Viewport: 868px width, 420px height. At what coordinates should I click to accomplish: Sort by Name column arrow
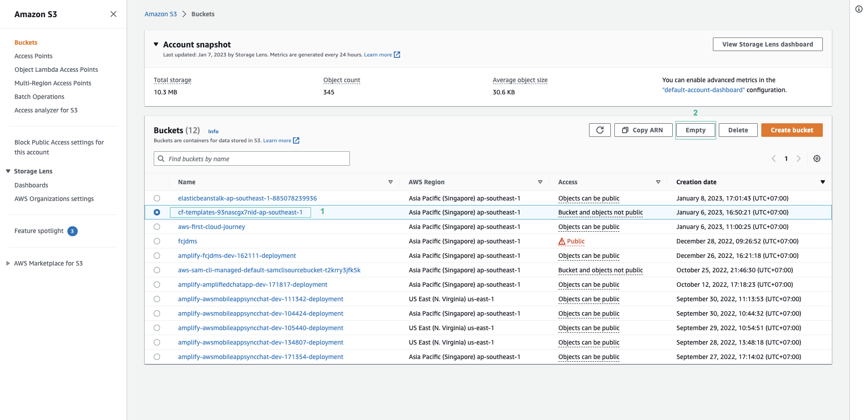pyautogui.click(x=391, y=182)
